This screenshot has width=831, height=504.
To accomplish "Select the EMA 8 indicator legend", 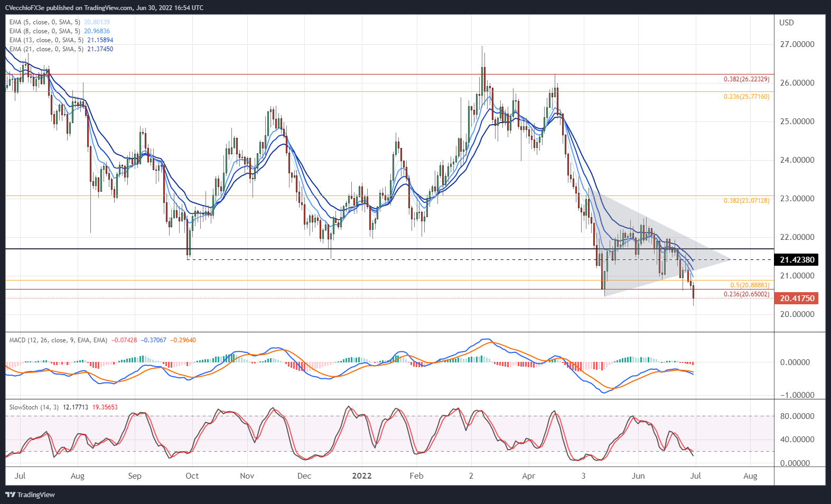I will click(x=60, y=31).
